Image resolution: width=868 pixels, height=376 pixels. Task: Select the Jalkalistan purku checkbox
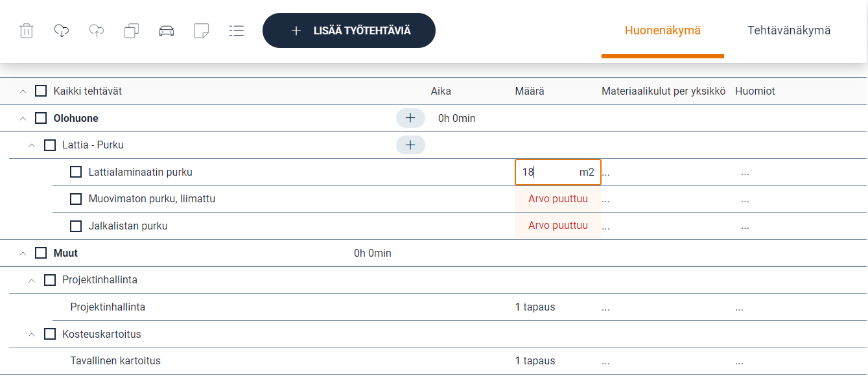tap(76, 226)
